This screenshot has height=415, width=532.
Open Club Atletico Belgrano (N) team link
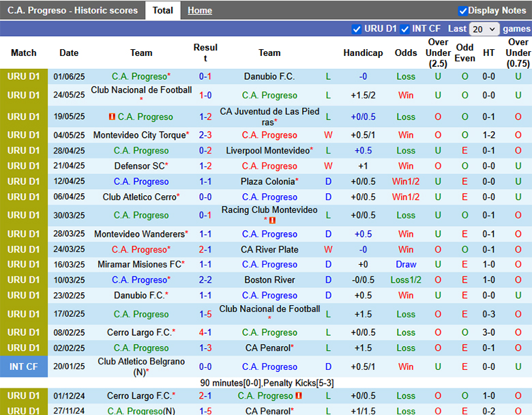coord(141,367)
